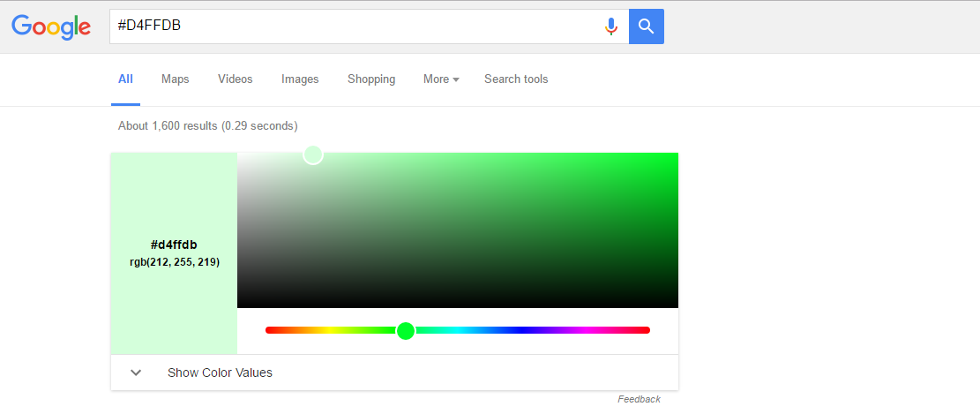The height and width of the screenshot is (414, 980).
Task: Click the Google logo
Action: tap(51, 26)
